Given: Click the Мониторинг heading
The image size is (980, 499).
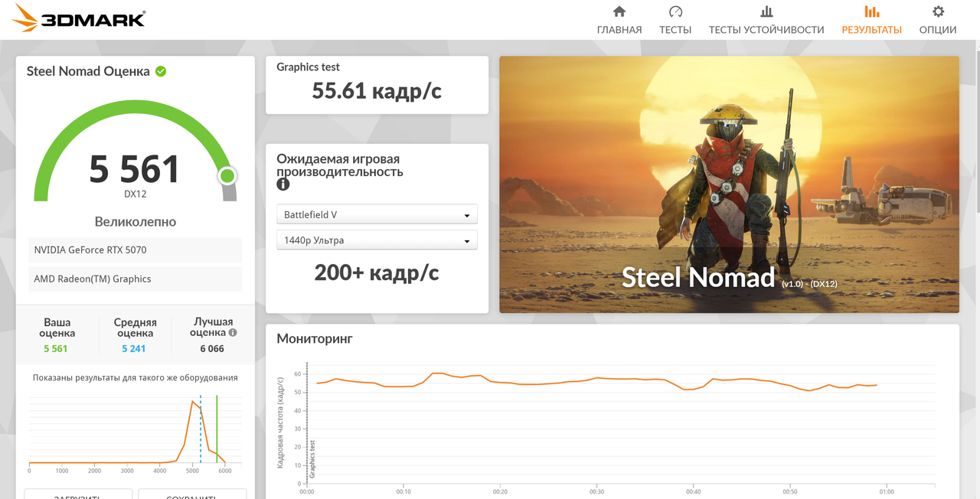Looking at the screenshot, I should click(315, 338).
